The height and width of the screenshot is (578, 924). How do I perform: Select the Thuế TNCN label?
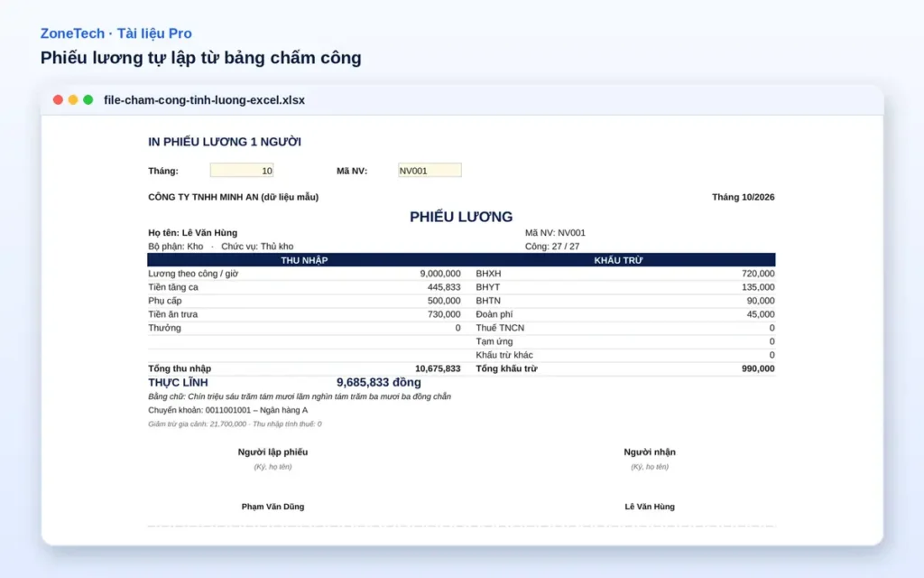click(500, 328)
